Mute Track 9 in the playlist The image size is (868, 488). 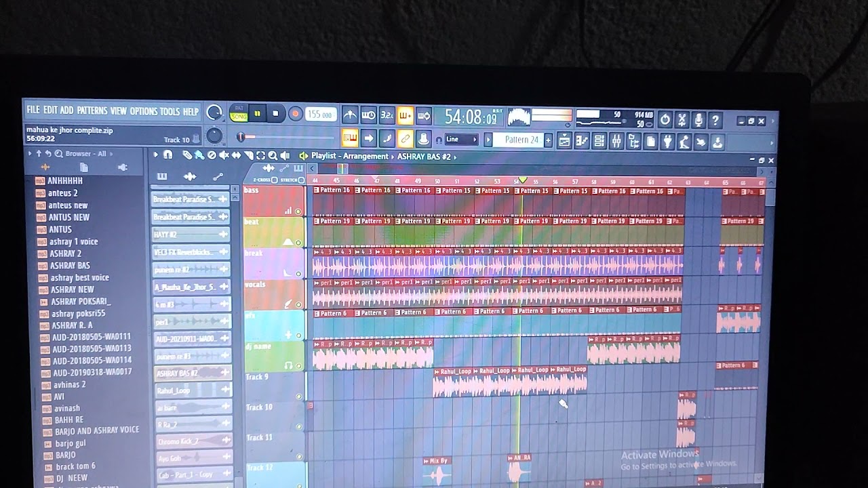point(299,396)
